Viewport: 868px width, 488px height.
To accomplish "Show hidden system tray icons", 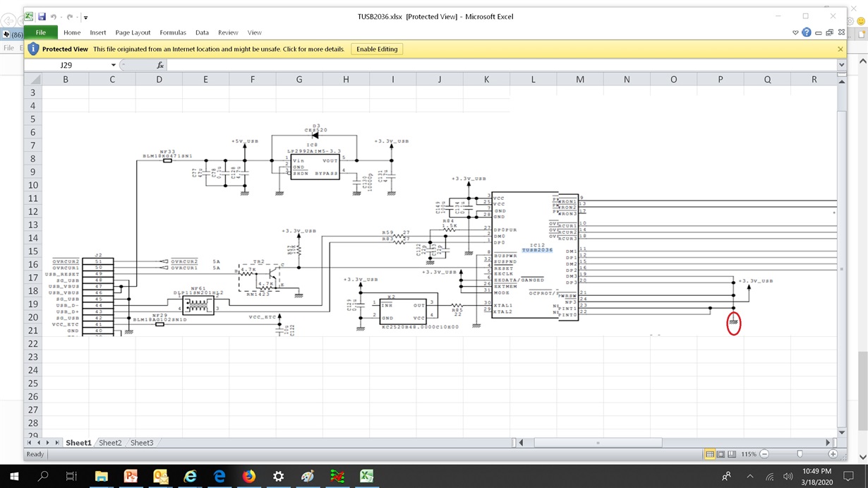I will (x=749, y=476).
